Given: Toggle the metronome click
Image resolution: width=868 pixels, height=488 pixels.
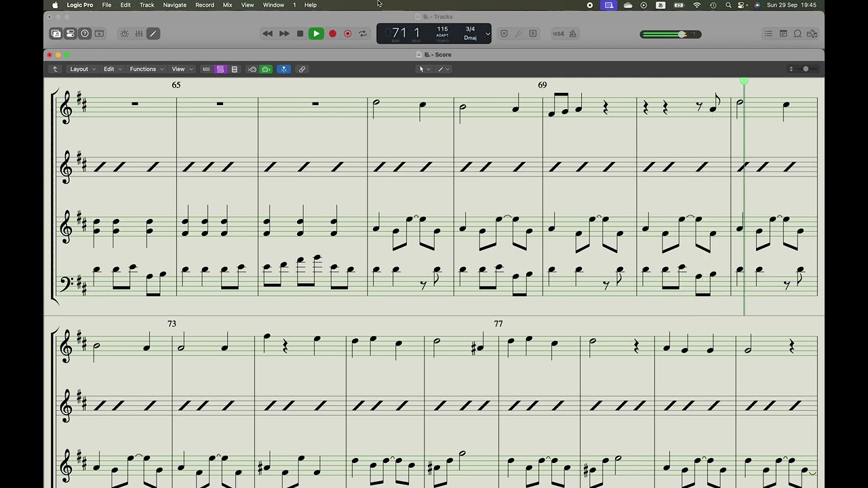Looking at the screenshot, I should click(573, 34).
